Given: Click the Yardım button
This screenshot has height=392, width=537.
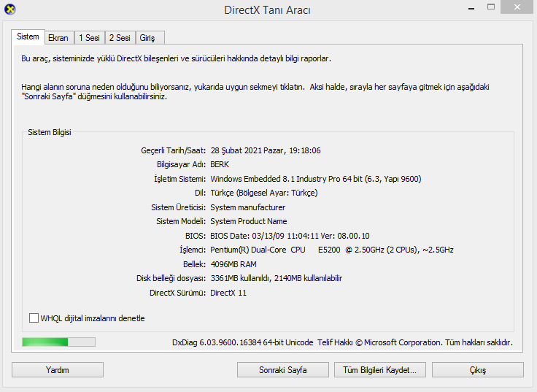Looking at the screenshot, I should coord(58,370).
